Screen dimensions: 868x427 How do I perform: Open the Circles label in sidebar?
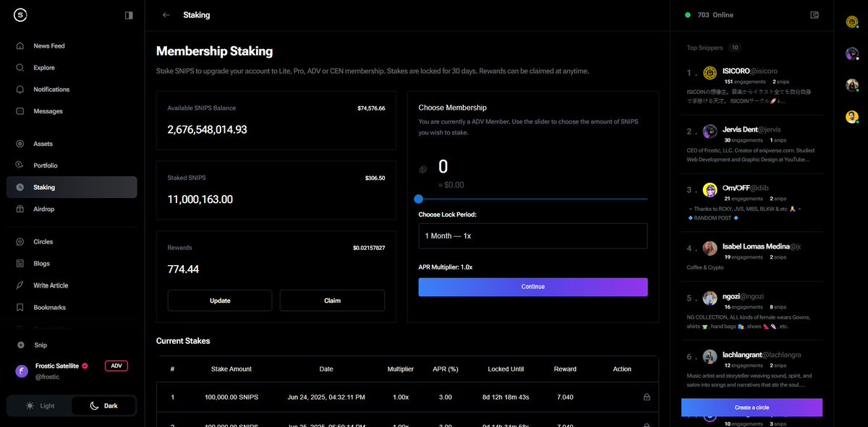[x=43, y=241]
